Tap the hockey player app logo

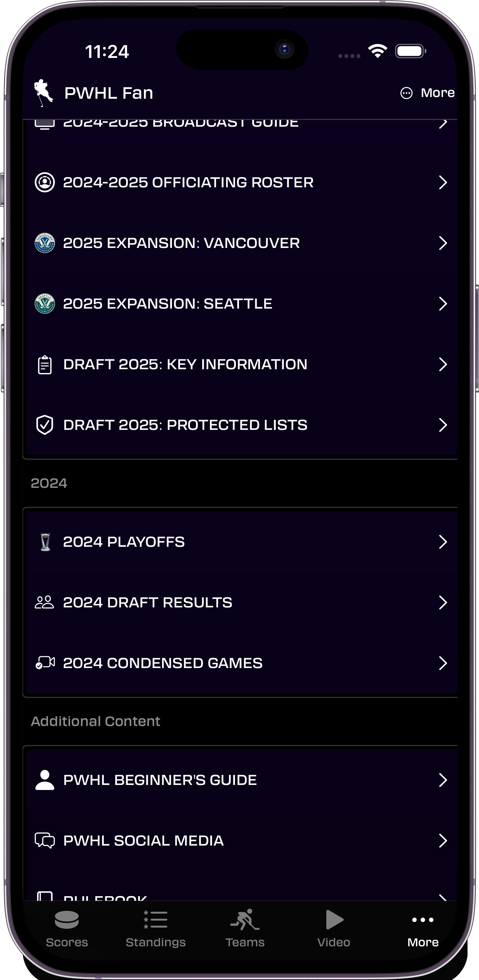(x=43, y=93)
